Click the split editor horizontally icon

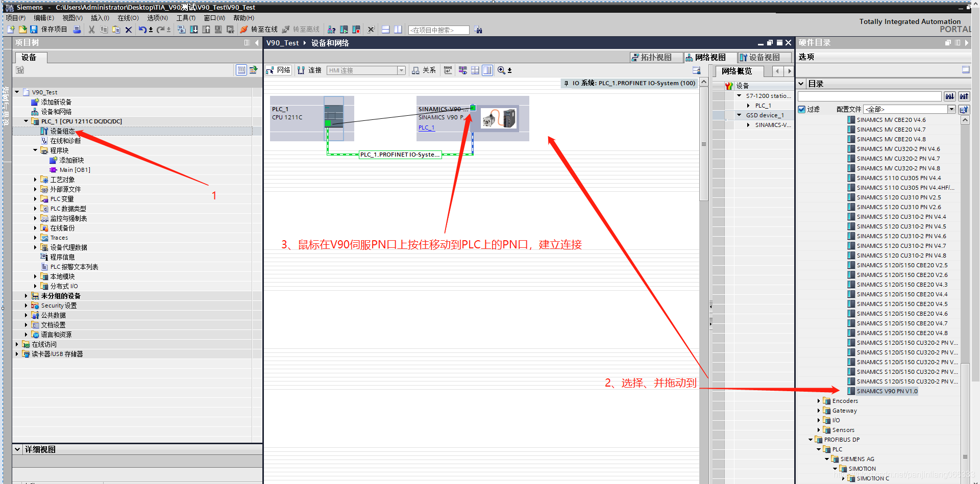pyautogui.click(x=386, y=30)
